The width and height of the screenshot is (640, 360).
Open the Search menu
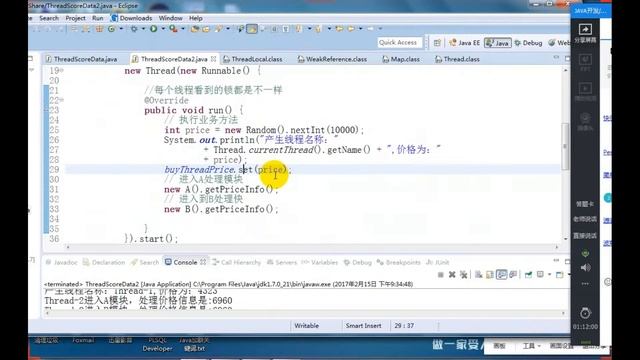[x=49, y=18]
